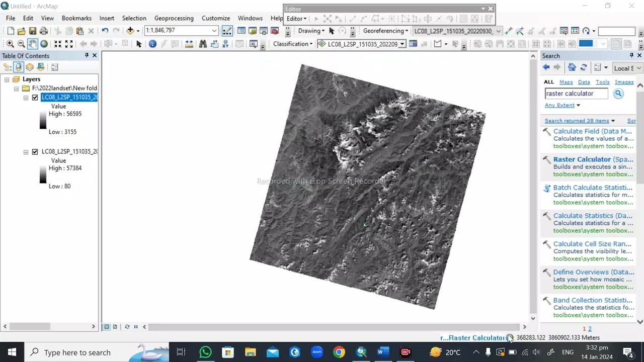
Task: Open the Define Overviews search result
Action: [594, 272]
